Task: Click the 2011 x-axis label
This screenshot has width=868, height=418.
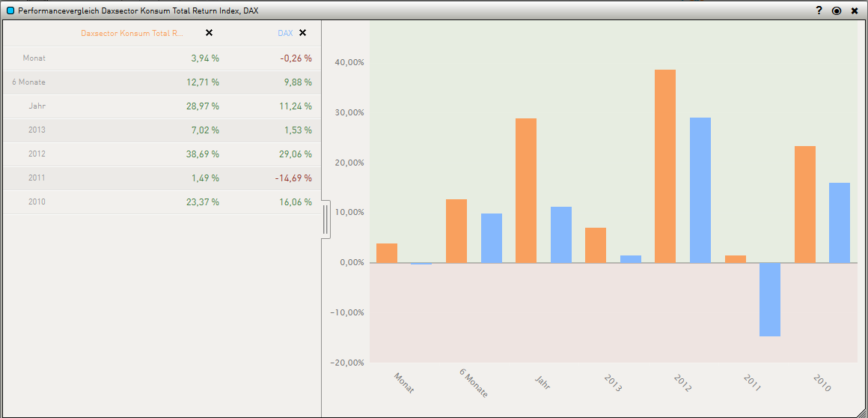Action: pos(751,383)
